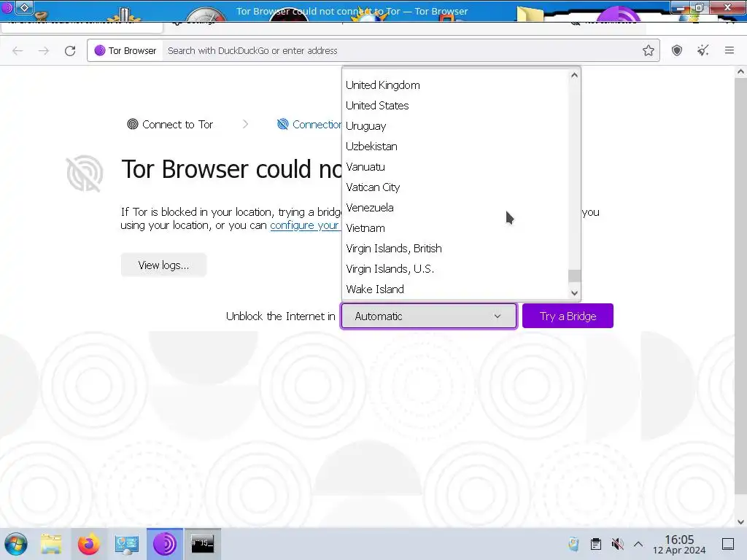Open the security level shield icon
The image size is (747, 560).
pyautogui.click(x=677, y=50)
